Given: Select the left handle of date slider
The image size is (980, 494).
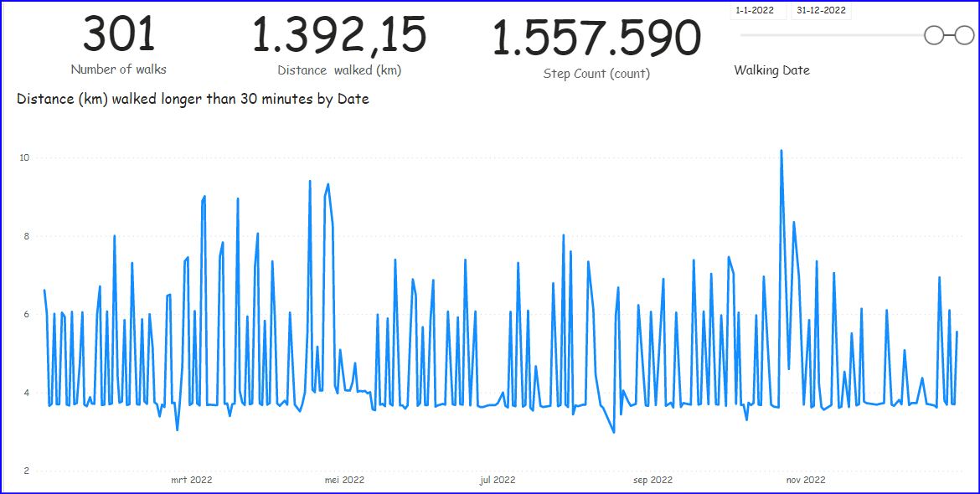Looking at the screenshot, I should tap(935, 36).
